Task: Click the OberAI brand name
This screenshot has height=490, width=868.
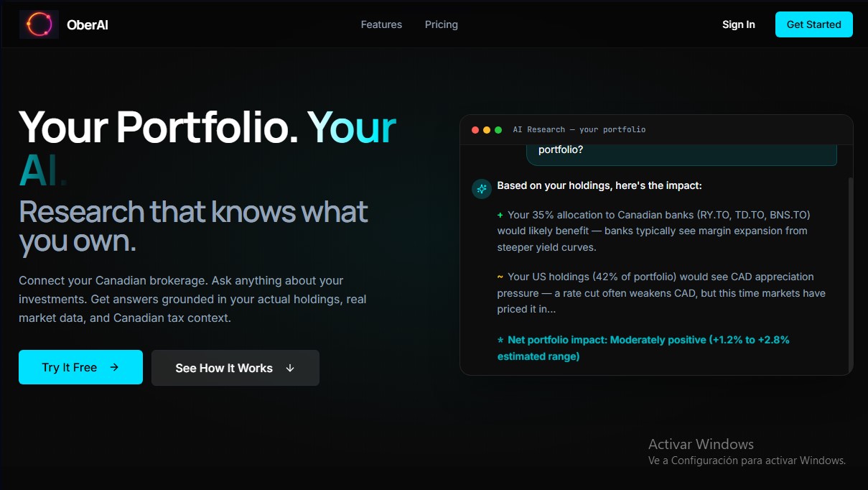Action: pos(88,25)
